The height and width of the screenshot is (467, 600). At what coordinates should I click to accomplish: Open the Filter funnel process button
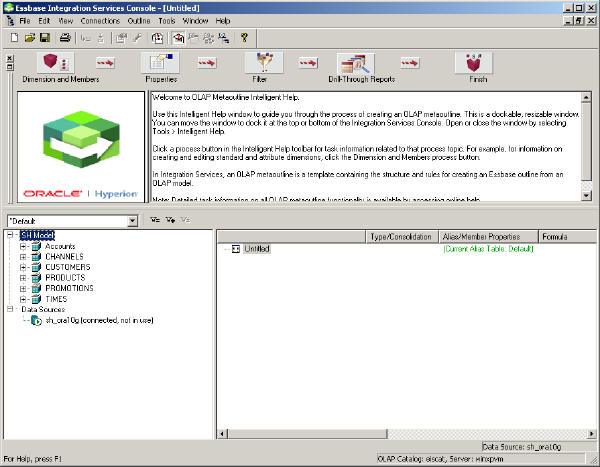[x=264, y=62]
